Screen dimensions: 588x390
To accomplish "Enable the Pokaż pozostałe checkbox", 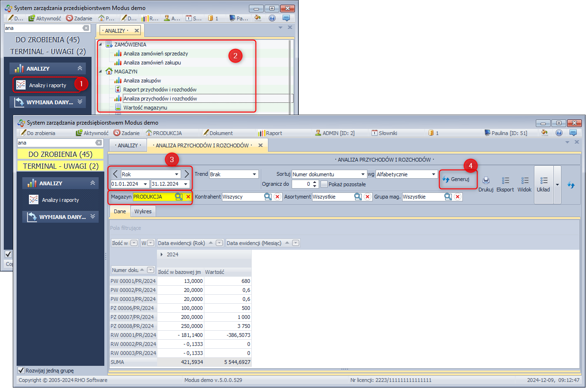I will click(x=324, y=184).
